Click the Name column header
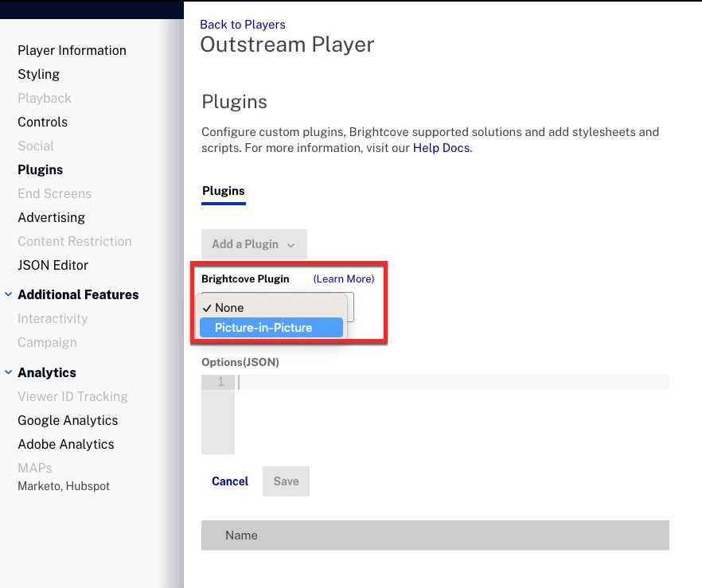This screenshot has width=702, height=588. [242, 535]
